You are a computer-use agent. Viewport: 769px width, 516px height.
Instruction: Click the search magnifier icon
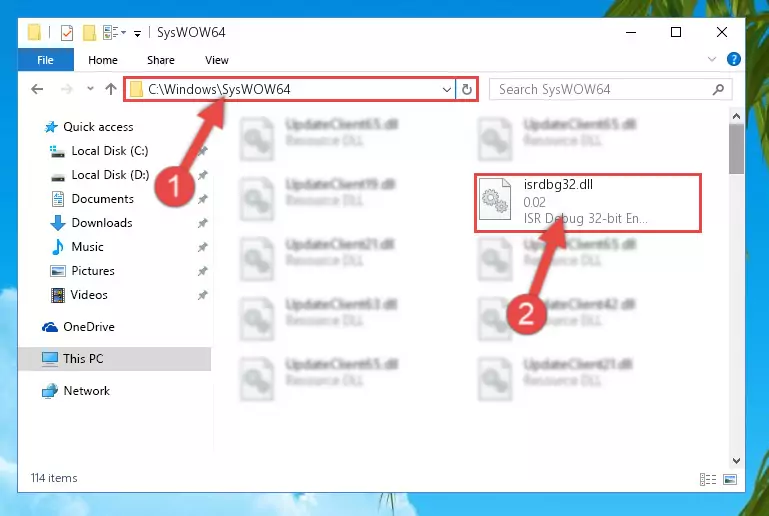click(x=718, y=89)
